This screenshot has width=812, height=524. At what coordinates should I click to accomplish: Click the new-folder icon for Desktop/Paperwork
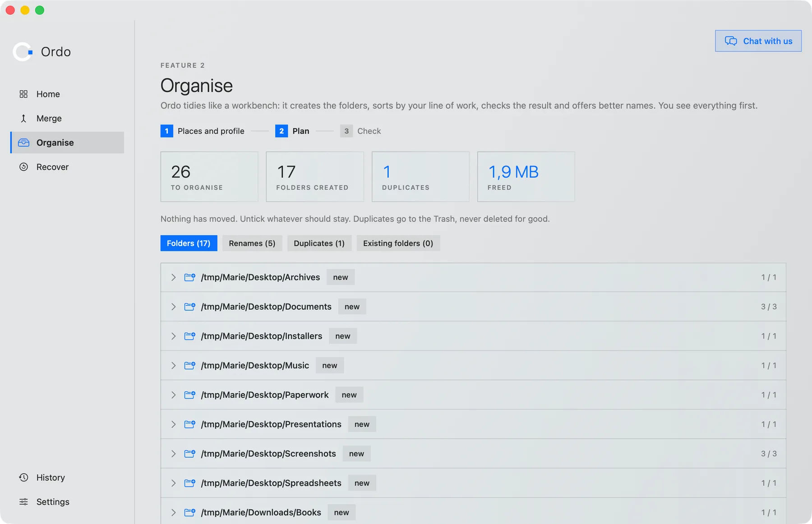point(190,395)
